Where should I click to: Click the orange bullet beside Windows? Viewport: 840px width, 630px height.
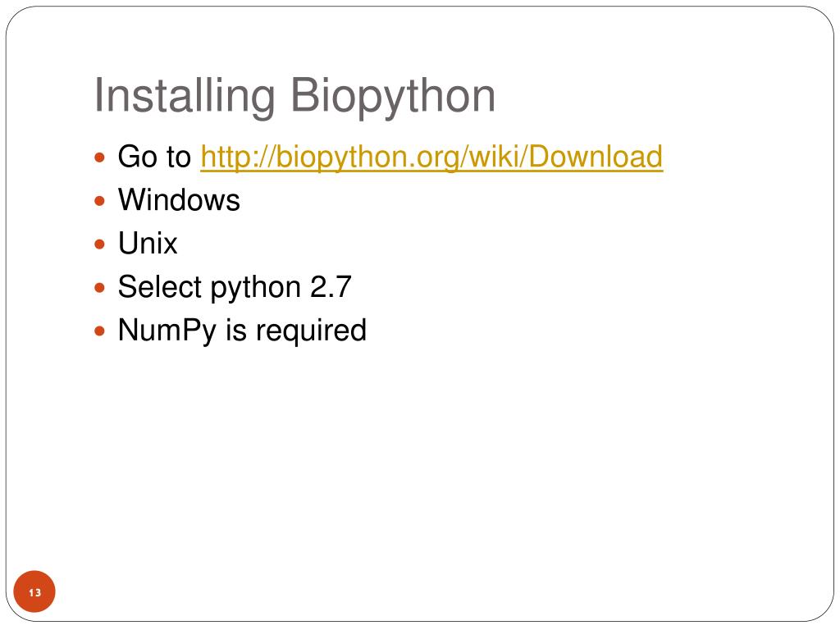pos(99,201)
